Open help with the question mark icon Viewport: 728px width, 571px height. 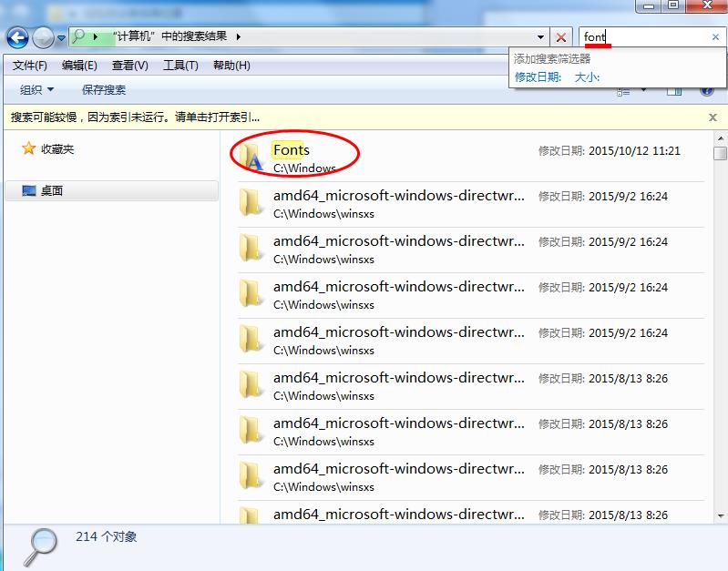point(707,90)
